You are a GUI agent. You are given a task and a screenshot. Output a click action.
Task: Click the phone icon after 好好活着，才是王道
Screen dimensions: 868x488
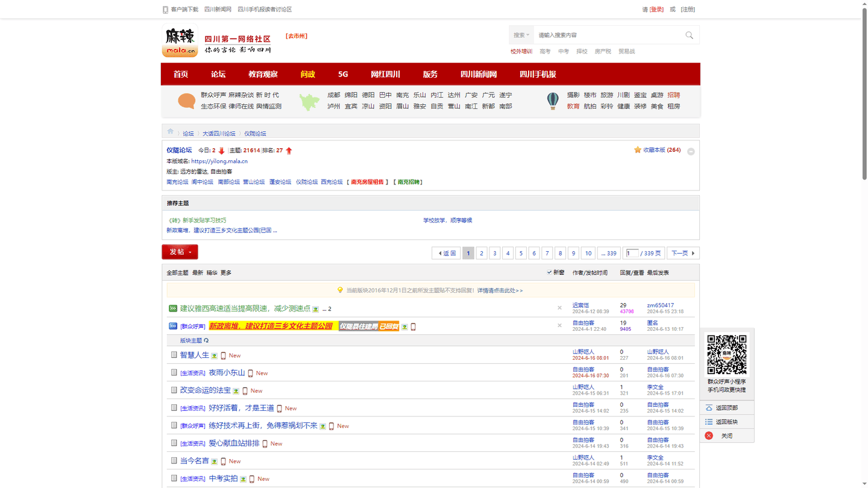tap(280, 408)
